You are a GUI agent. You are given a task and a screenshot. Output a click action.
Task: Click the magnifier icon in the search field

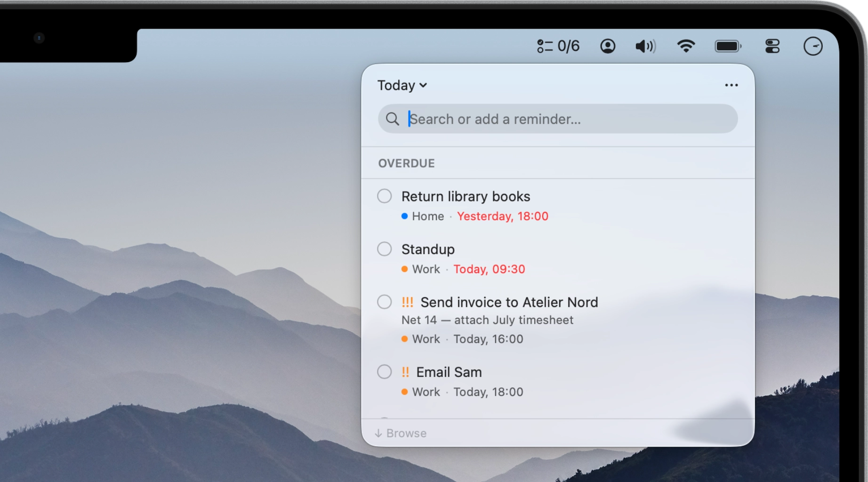393,119
